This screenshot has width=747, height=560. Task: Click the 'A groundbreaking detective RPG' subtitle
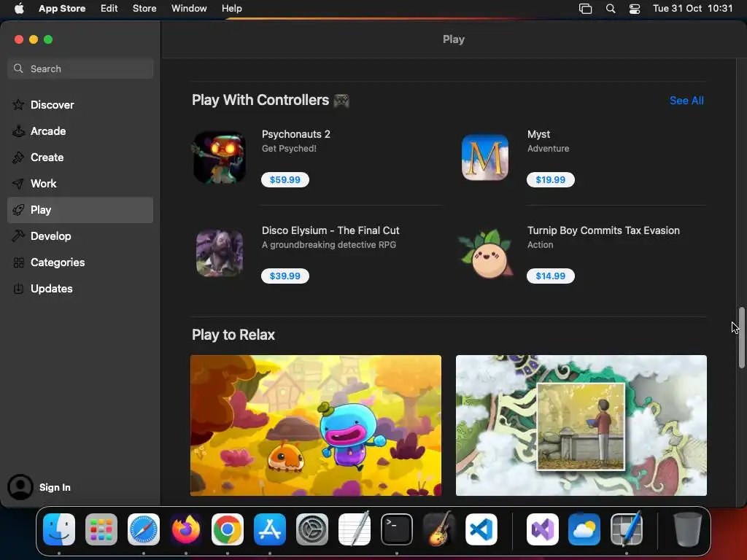pyautogui.click(x=329, y=245)
